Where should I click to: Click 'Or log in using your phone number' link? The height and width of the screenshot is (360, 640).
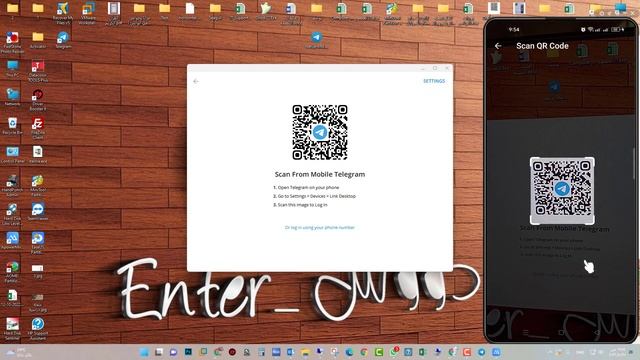[x=320, y=227]
